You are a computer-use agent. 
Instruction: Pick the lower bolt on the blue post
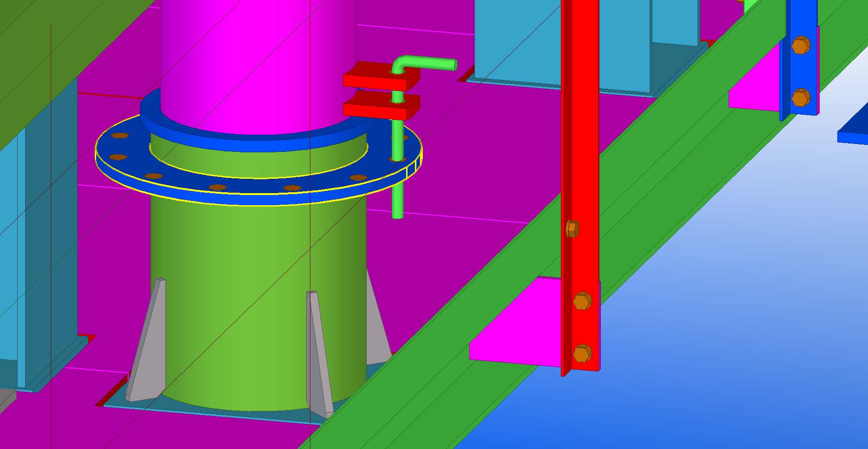(x=800, y=98)
